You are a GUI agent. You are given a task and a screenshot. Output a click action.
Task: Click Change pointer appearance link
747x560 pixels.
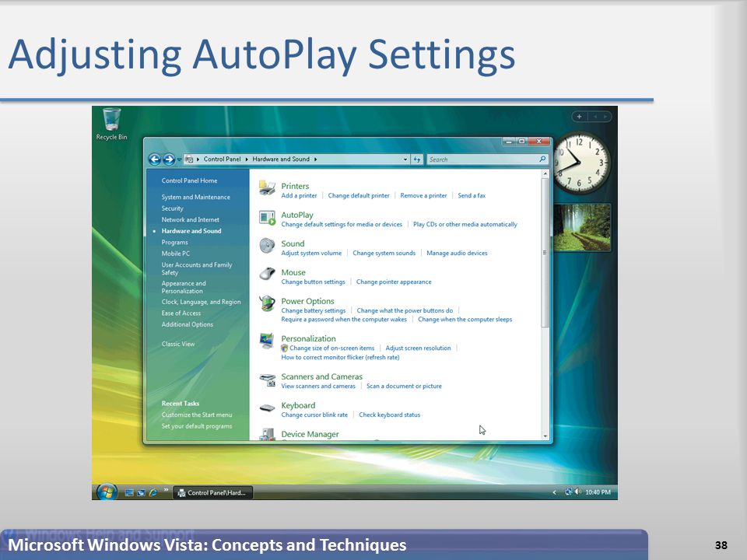tap(394, 282)
